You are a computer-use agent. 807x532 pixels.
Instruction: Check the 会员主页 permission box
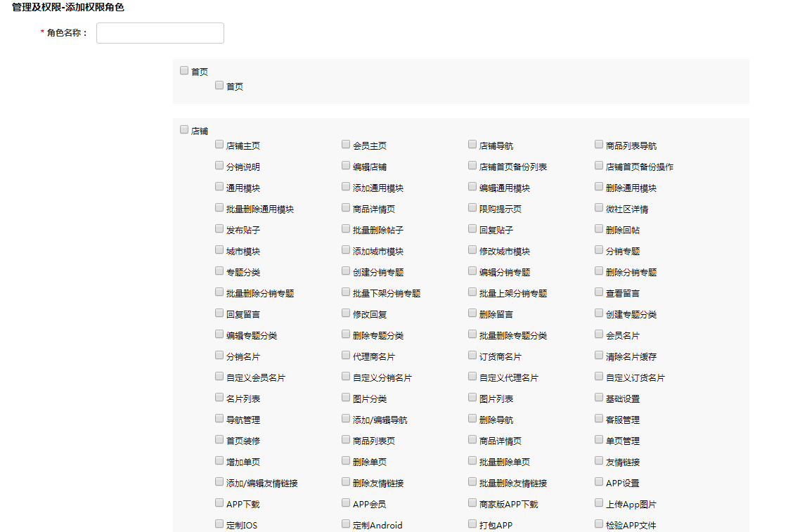tap(346, 145)
